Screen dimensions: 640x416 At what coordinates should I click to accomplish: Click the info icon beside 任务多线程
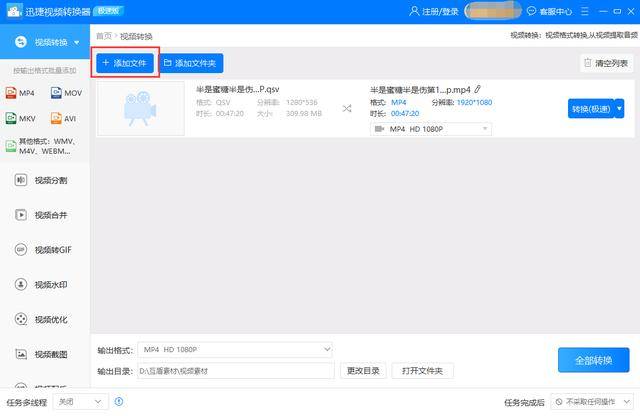119,402
